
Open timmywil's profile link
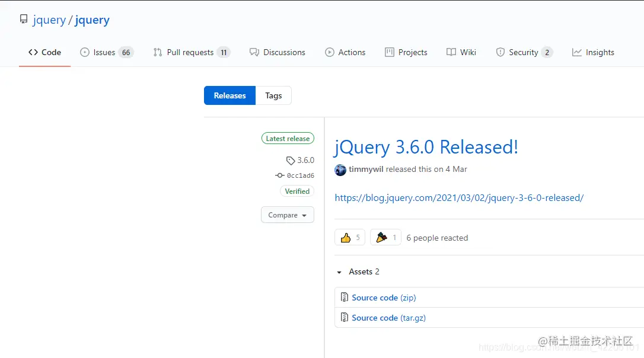pyautogui.click(x=366, y=169)
